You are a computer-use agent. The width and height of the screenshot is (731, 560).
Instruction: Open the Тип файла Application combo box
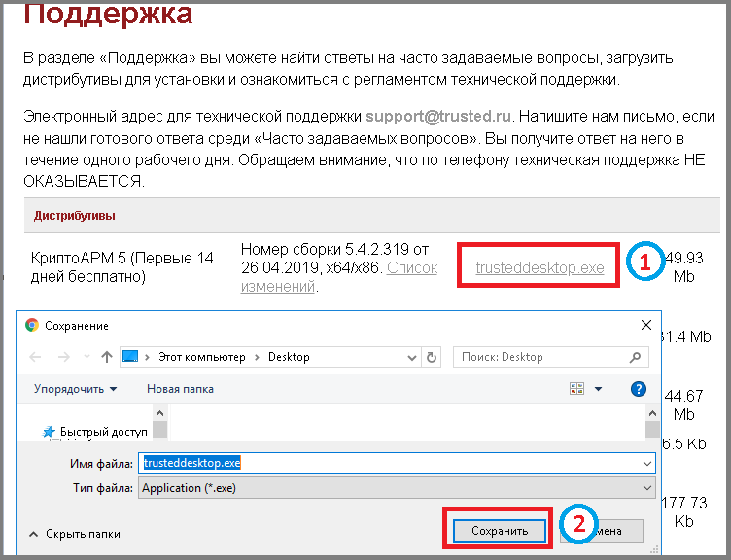397,488
